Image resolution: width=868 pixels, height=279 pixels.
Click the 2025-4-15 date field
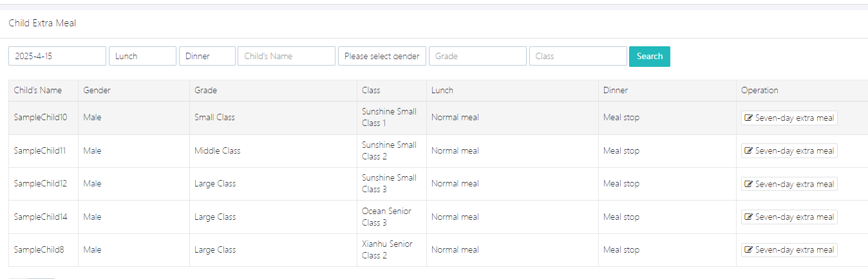coord(57,56)
